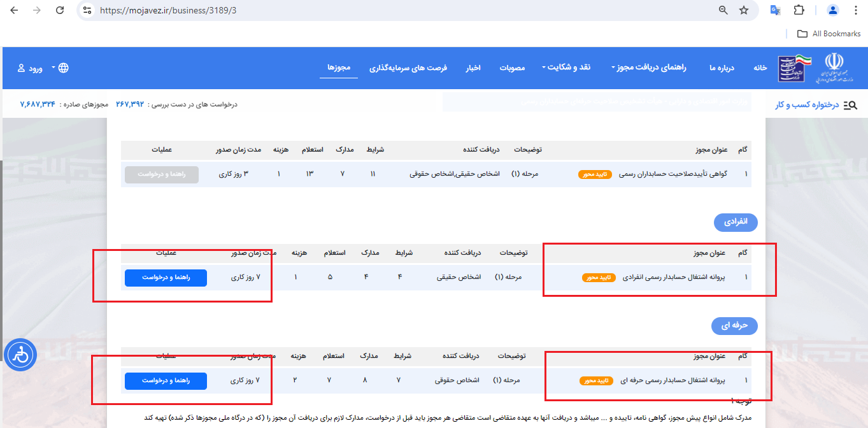Click the Google Translate icon
Viewport: 868px width, 428px height.
tap(775, 10)
